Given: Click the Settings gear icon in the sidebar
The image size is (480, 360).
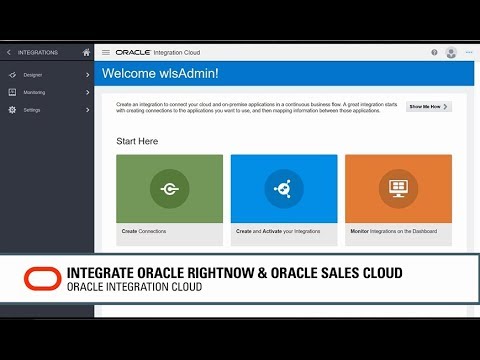Looking at the screenshot, I should click(12, 110).
